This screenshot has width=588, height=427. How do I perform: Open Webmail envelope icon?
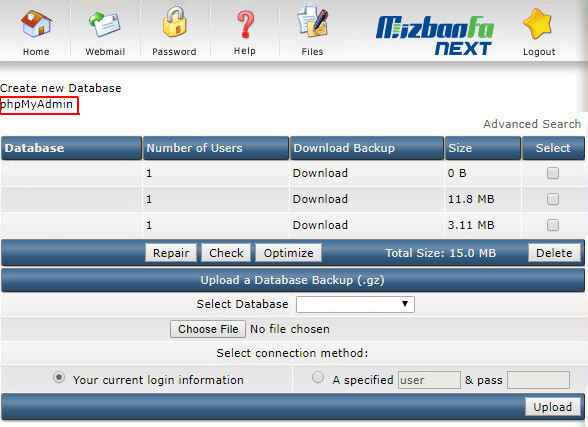[105, 24]
